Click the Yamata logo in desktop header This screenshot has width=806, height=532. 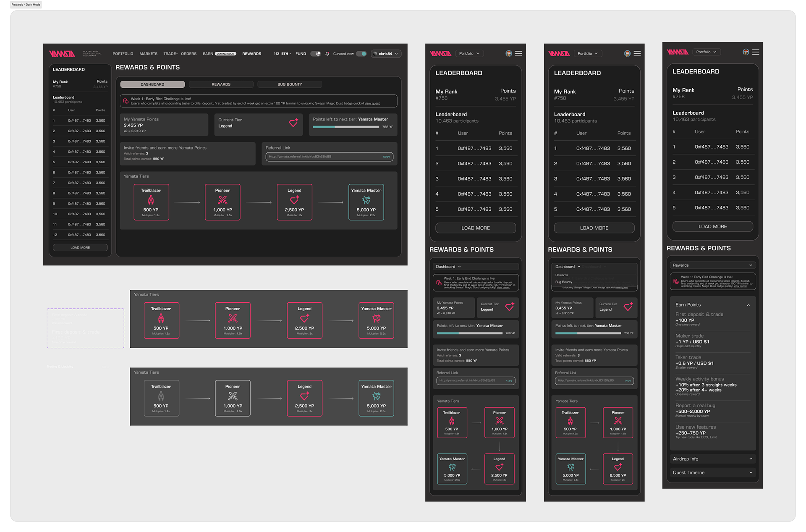coord(62,54)
